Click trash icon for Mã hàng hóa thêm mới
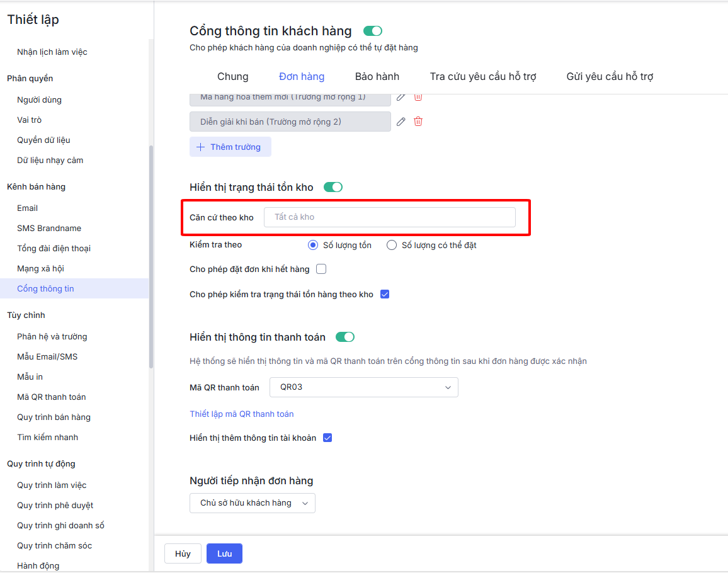The height and width of the screenshot is (573, 728). (x=418, y=97)
